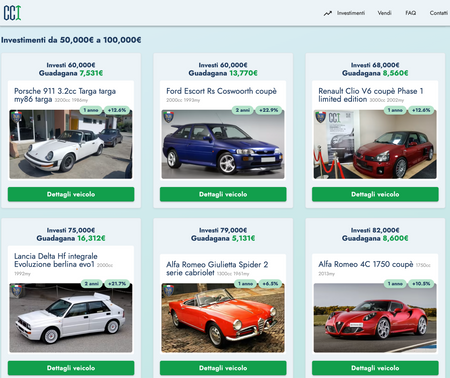Click the Alfa Romeo Giulietta Spider 2 title

tap(217, 269)
